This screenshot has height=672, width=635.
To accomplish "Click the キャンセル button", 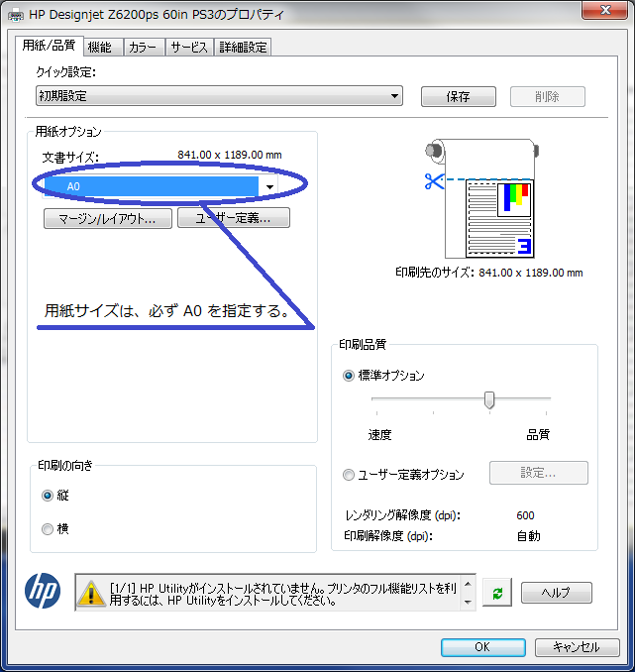I will tap(577, 647).
